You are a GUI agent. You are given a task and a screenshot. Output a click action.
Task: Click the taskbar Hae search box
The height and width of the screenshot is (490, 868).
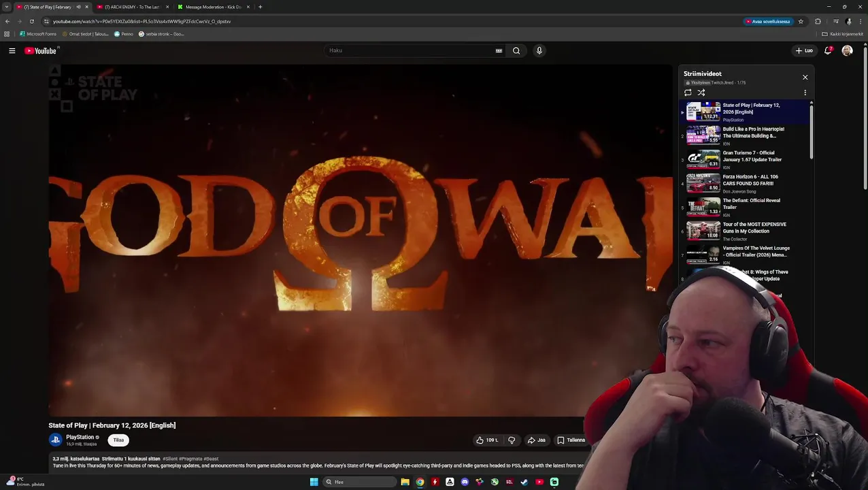coord(359,482)
